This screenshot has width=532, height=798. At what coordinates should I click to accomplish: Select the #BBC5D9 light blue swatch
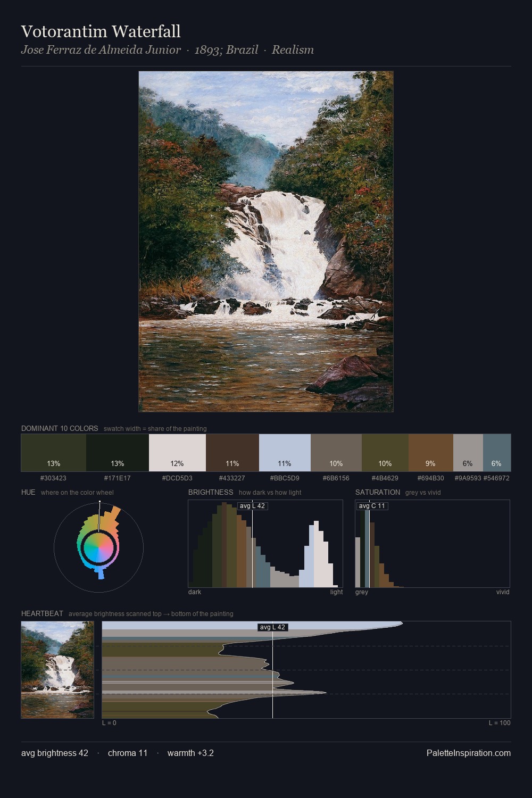tap(285, 453)
